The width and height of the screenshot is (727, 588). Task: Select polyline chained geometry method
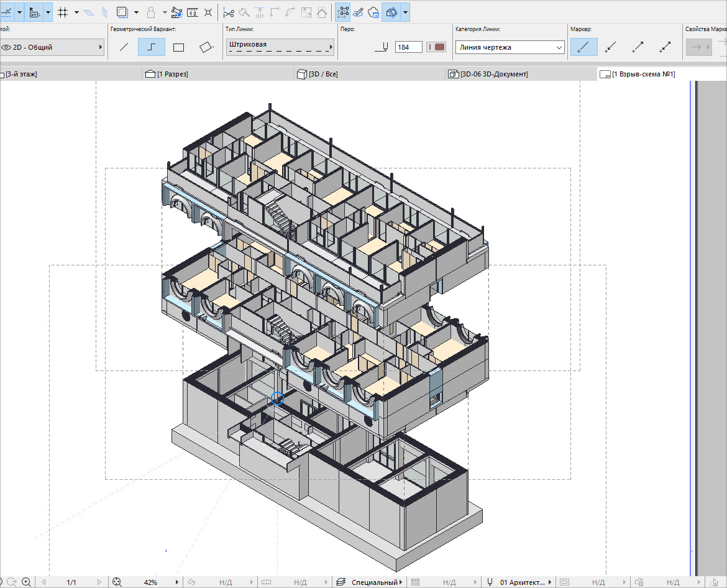151,47
